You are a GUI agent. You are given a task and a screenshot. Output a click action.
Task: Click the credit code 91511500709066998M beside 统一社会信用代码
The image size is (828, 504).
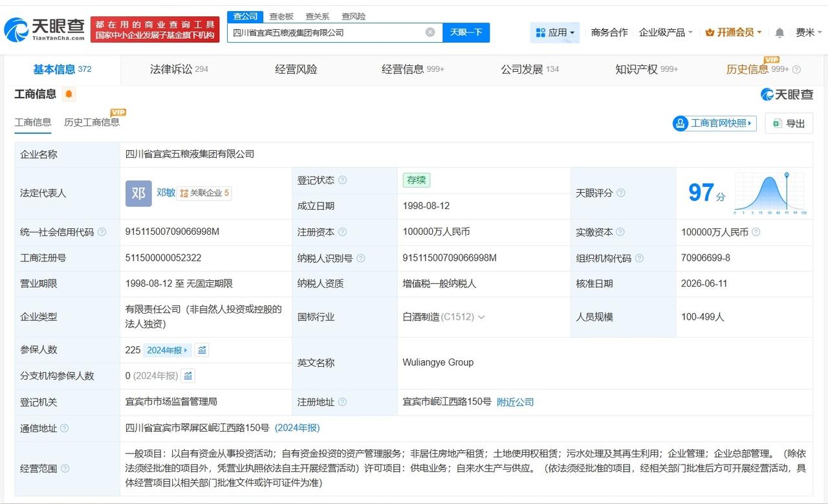(173, 232)
